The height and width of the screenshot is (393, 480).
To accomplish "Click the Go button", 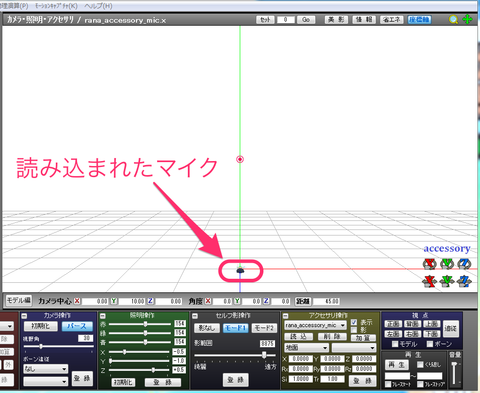I will 306,20.
